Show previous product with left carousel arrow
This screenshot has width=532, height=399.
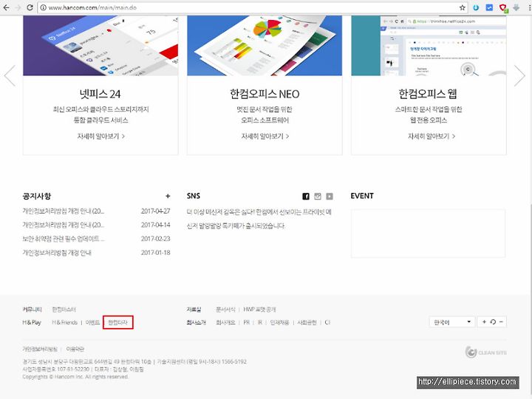point(10,75)
